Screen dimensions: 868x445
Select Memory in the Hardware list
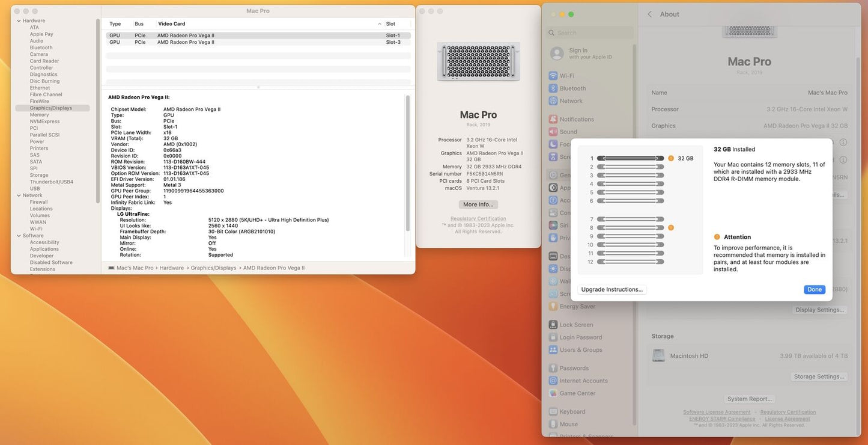coord(40,115)
